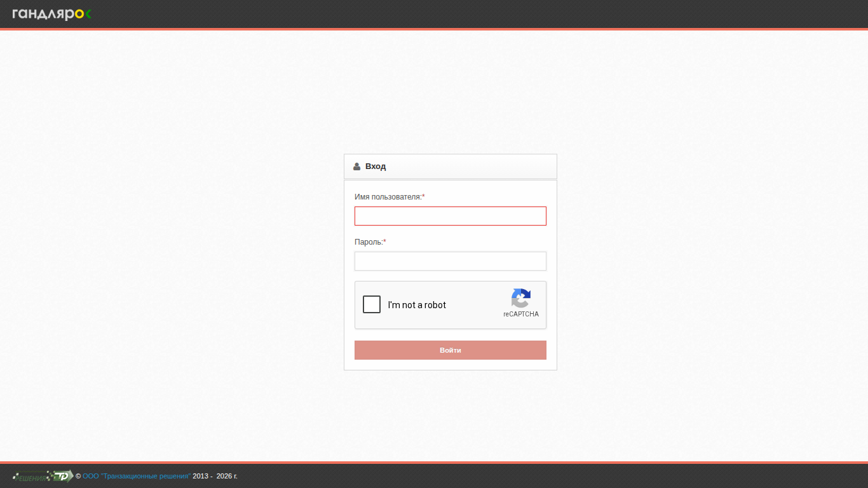Click the Гандлярок logo in header
This screenshot has height=488, width=868.
pyautogui.click(x=52, y=14)
